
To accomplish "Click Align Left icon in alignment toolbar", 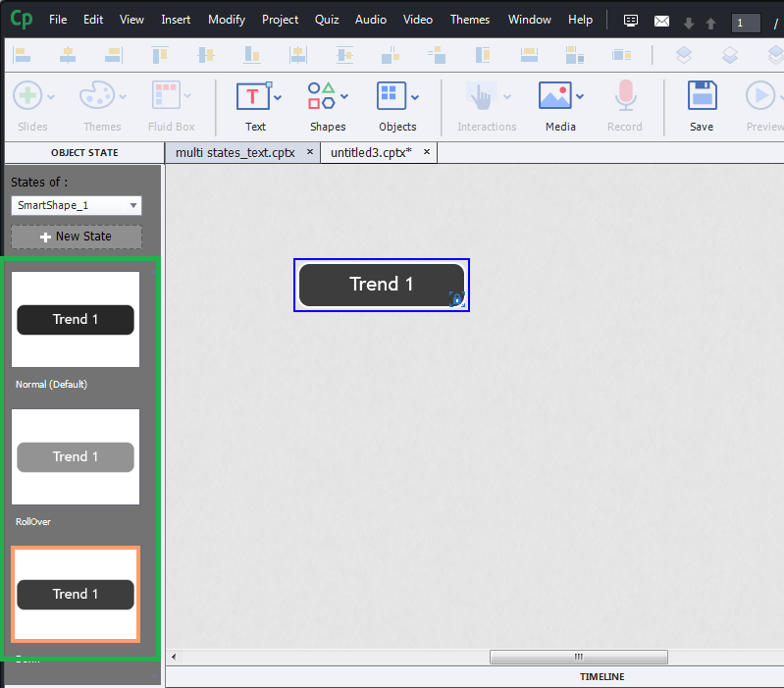I will tap(22, 55).
